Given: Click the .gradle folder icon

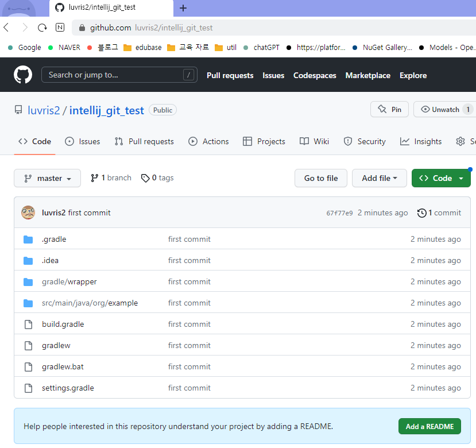Looking at the screenshot, I should [x=28, y=240].
